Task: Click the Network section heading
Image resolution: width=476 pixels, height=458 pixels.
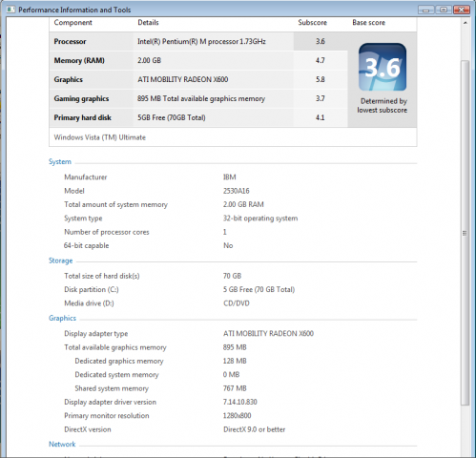Action: tap(62, 444)
